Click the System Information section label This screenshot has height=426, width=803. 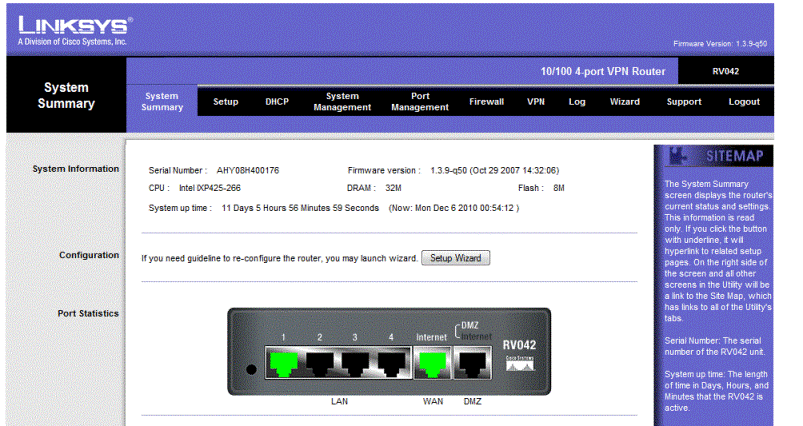point(76,168)
